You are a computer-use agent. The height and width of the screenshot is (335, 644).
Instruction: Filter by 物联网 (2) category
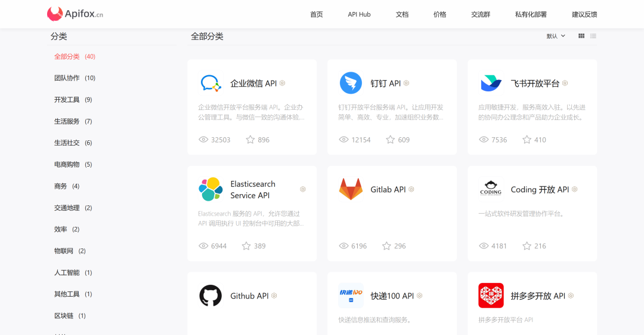[70, 251]
